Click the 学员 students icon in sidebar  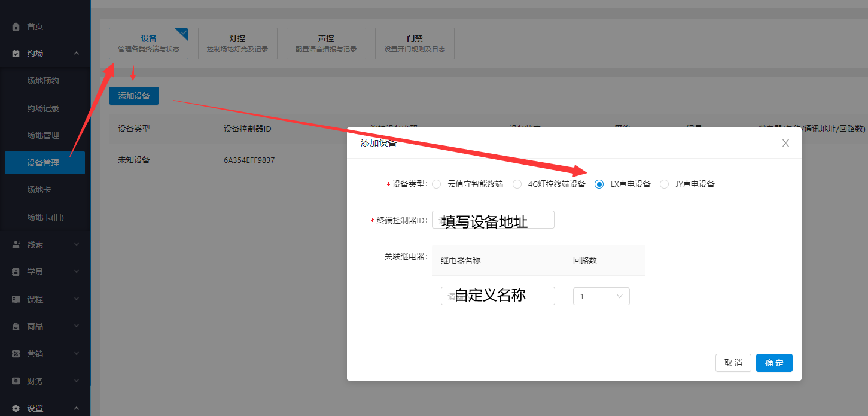(x=15, y=271)
